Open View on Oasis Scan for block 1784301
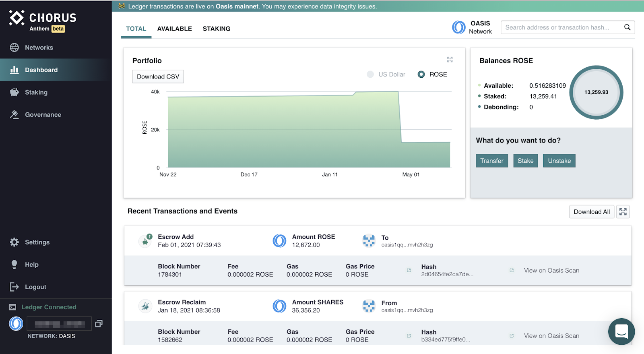644x354 pixels. point(552,271)
